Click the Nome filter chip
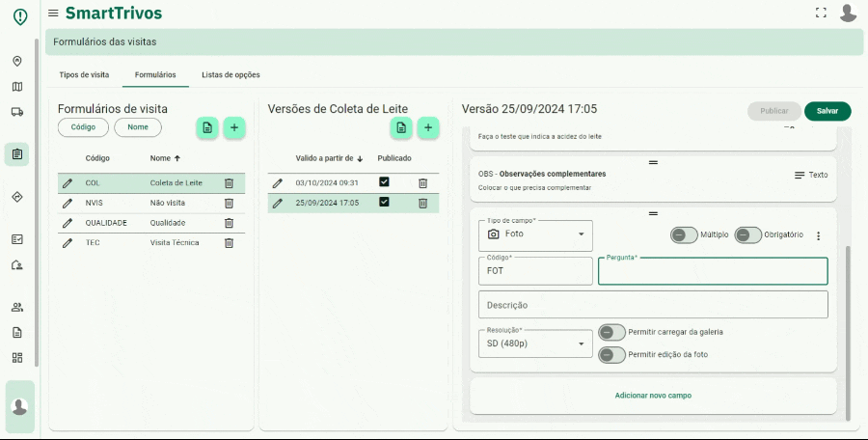 [x=138, y=127]
